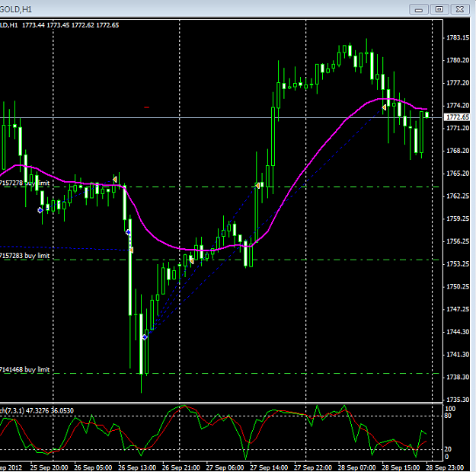The image size is (476, 472).
Task: Select the 7157278 buy limit order label
Action: pyautogui.click(x=24, y=183)
